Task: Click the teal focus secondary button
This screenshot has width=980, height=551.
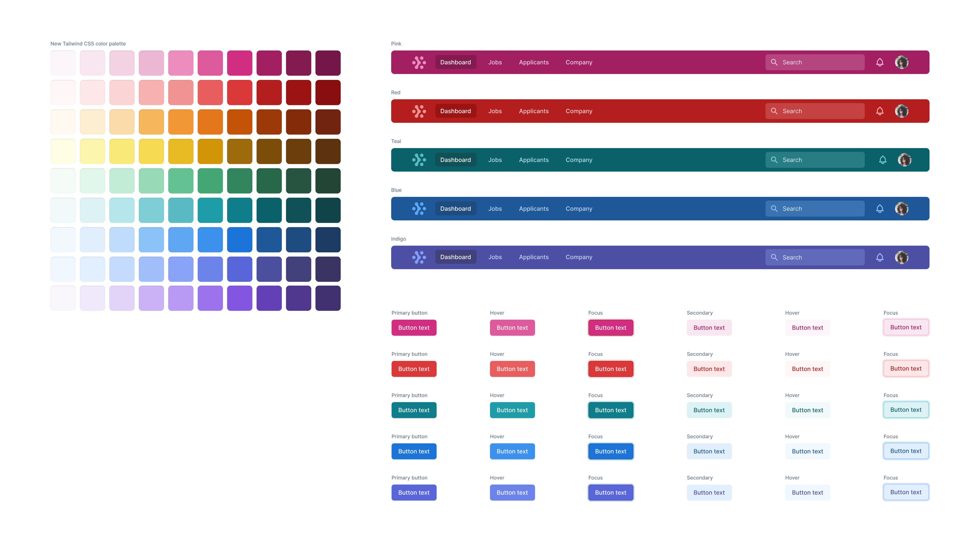Action: pyautogui.click(x=906, y=410)
